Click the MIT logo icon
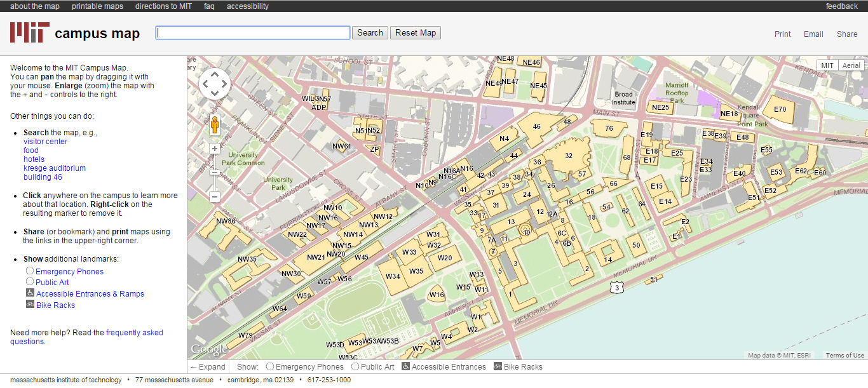This screenshot has width=868, height=388. pyautogui.click(x=29, y=32)
